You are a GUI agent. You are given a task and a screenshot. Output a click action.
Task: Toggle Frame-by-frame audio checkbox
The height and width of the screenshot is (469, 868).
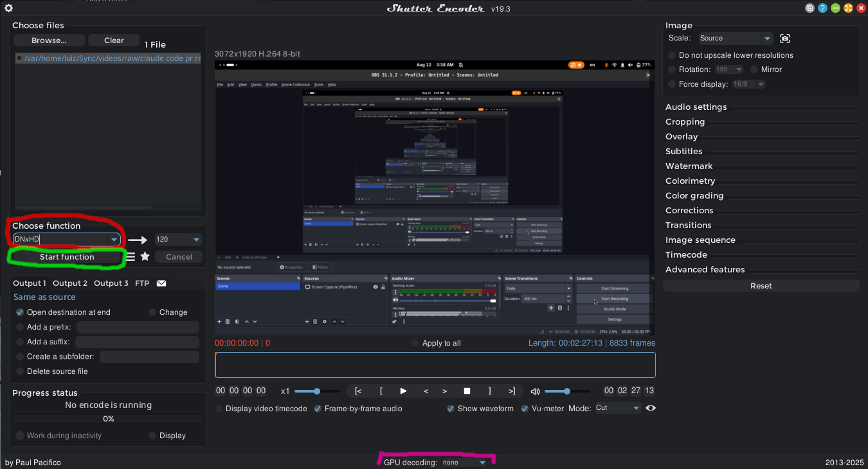point(318,409)
